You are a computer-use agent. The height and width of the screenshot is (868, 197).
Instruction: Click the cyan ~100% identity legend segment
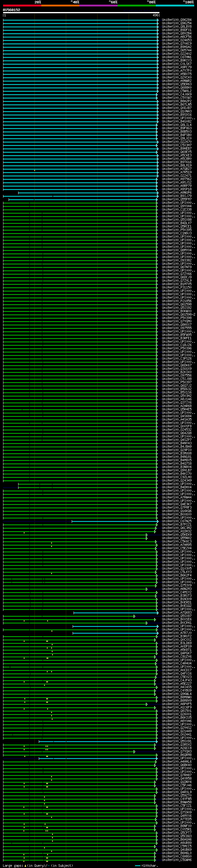175,6
